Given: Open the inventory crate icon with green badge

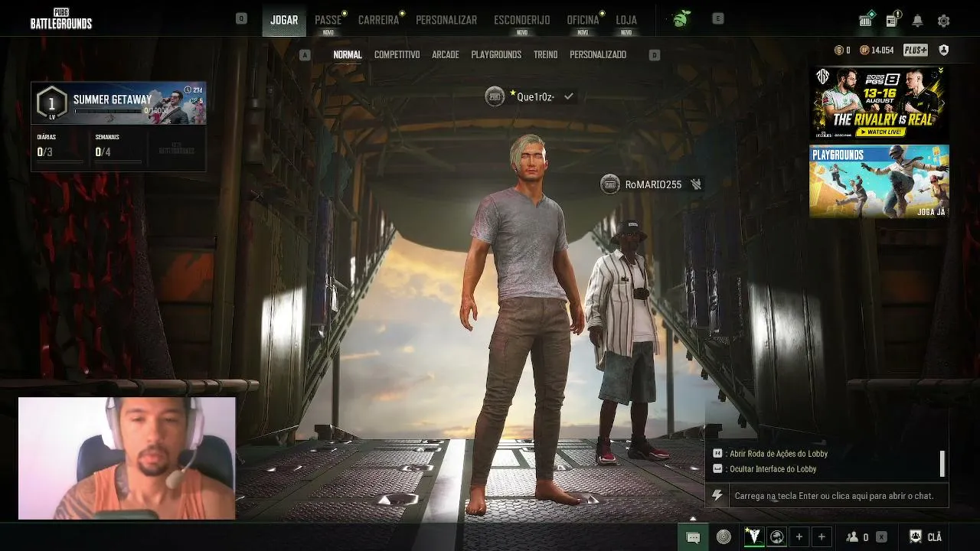Looking at the screenshot, I should tap(866, 20).
